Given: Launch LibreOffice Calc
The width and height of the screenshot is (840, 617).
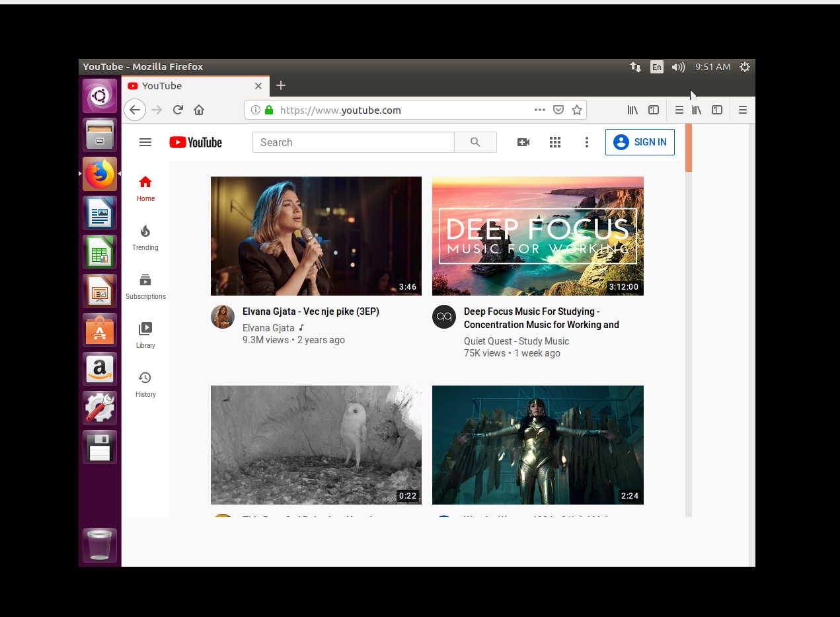Looking at the screenshot, I should pos(100,252).
